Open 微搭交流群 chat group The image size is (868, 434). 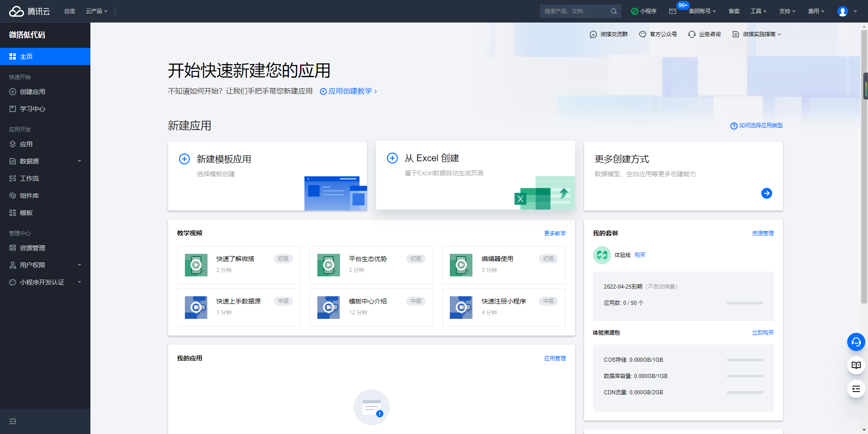609,34
